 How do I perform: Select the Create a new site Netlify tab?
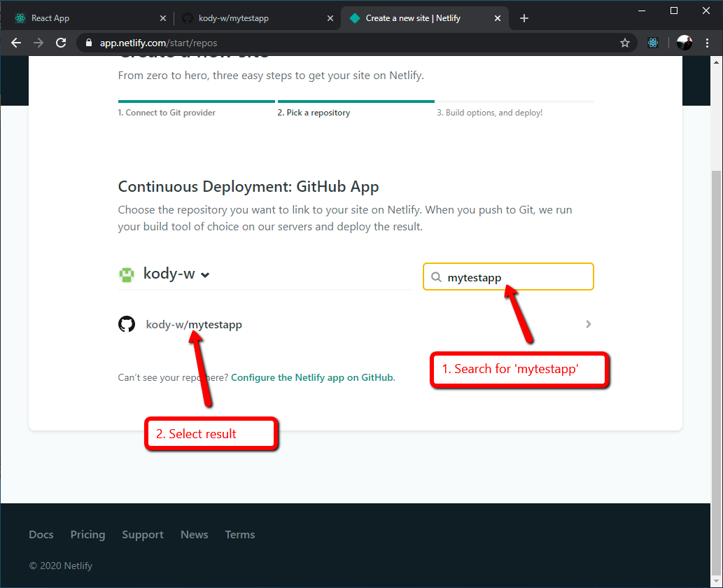(425, 18)
